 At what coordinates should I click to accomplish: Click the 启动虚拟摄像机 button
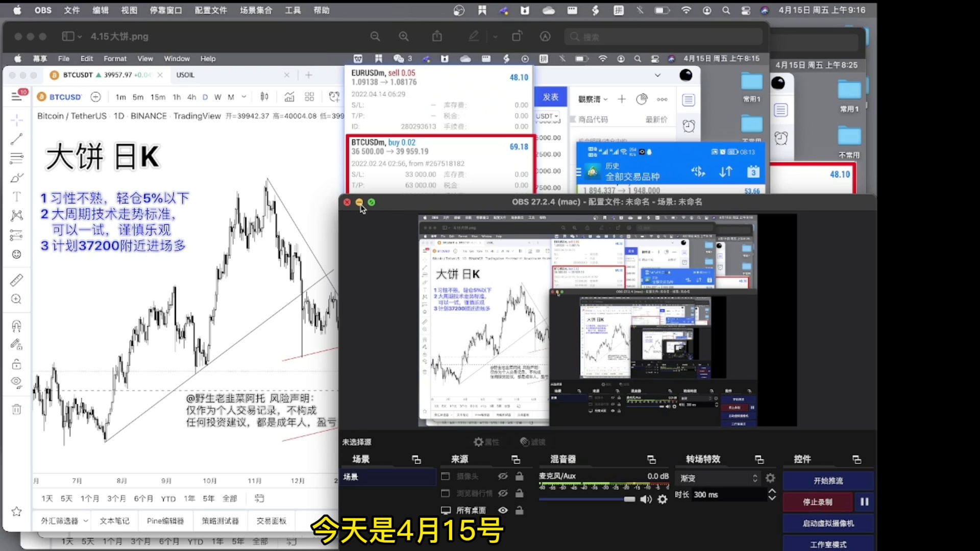point(828,523)
